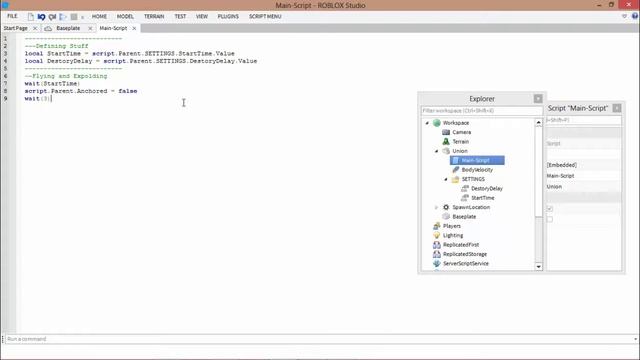Expand the SpawnLocation tree node arrow
Image resolution: width=640 pixels, height=360 pixels.
point(436,207)
